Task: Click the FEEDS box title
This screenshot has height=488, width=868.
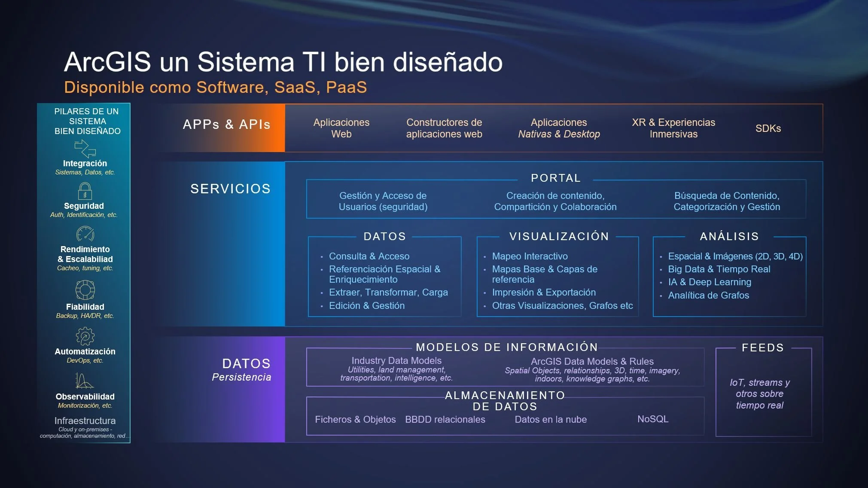Action: click(763, 348)
